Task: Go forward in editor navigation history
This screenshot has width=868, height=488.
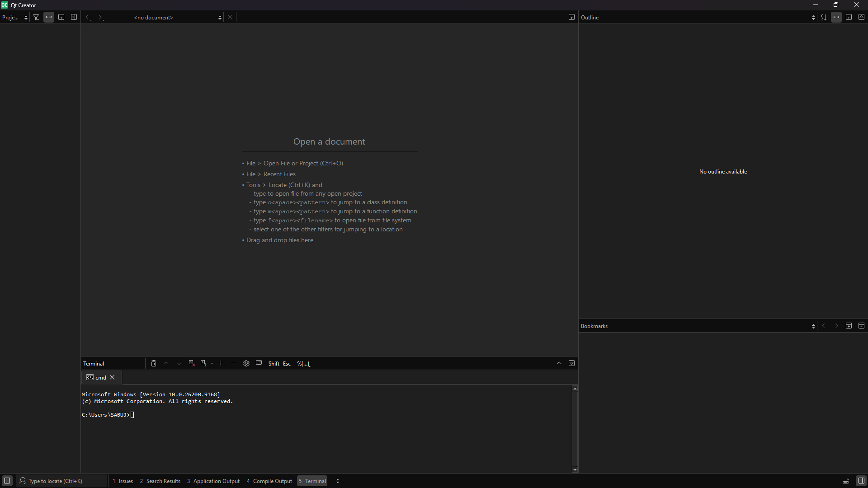Action: 101,17
